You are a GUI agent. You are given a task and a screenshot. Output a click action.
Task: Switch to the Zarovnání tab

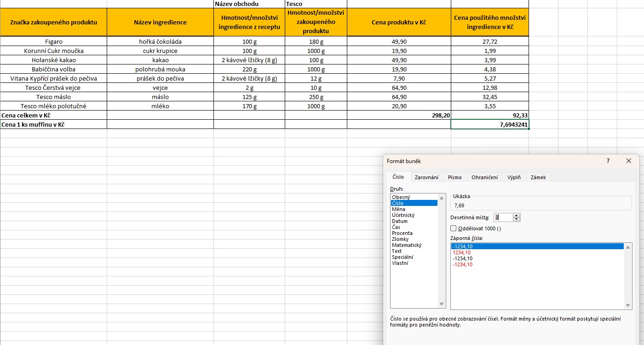[x=426, y=177]
